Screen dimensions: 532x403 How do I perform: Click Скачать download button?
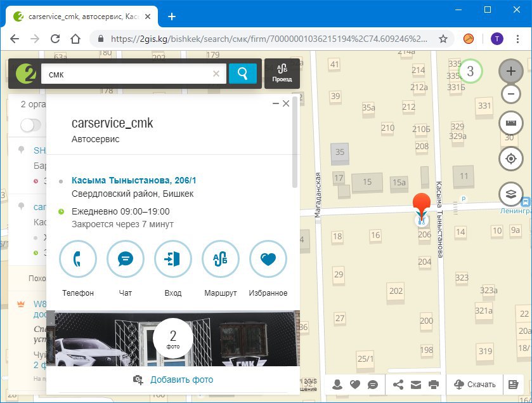(x=475, y=385)
